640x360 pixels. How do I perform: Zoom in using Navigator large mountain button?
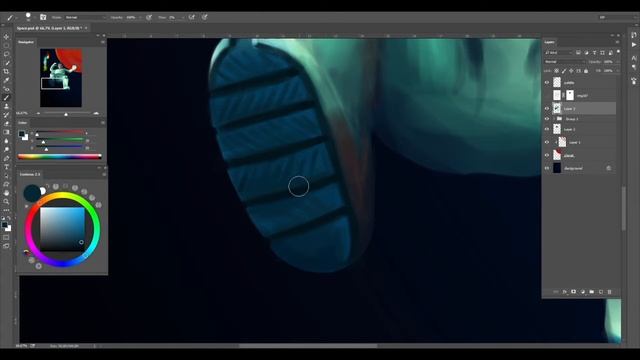click(96, 113)
